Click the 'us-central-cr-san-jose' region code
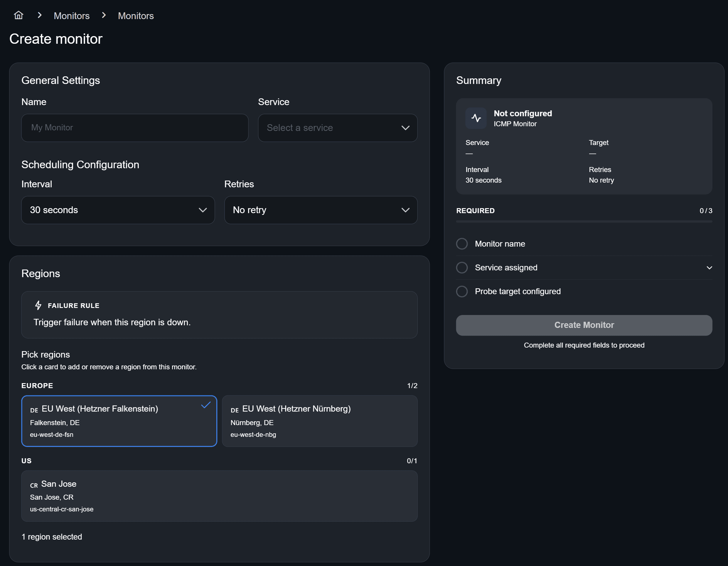The image size is (728, 566). click(x=62, y=509)
